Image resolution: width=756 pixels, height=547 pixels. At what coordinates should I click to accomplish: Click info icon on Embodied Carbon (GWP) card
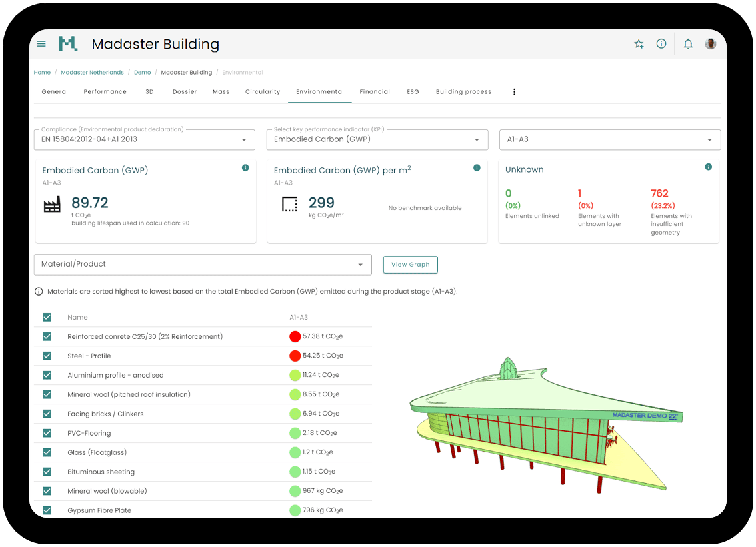tap(245, 168)
